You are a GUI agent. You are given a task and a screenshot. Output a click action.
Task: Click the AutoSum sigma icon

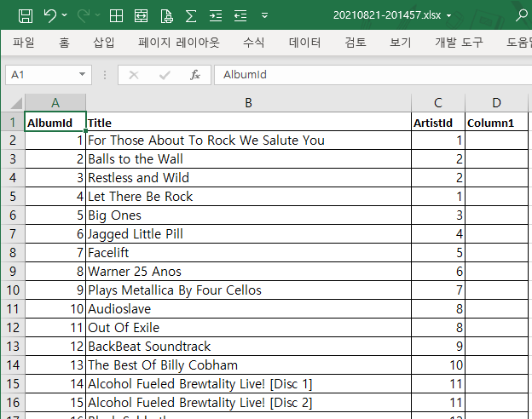tap(191, 15)
